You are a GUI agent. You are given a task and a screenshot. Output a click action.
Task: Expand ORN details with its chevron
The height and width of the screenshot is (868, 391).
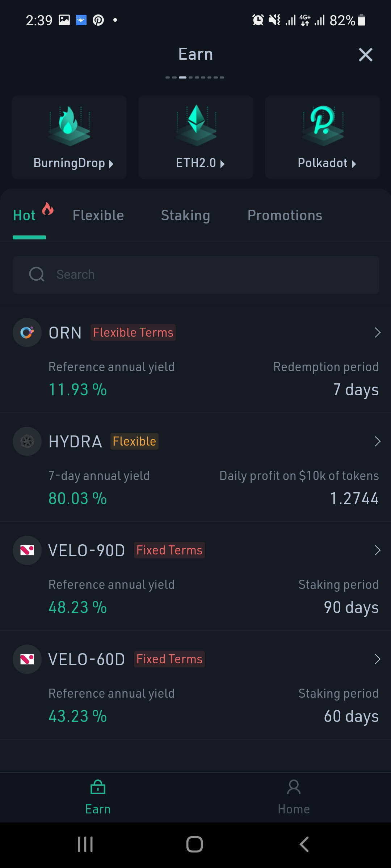377,332
